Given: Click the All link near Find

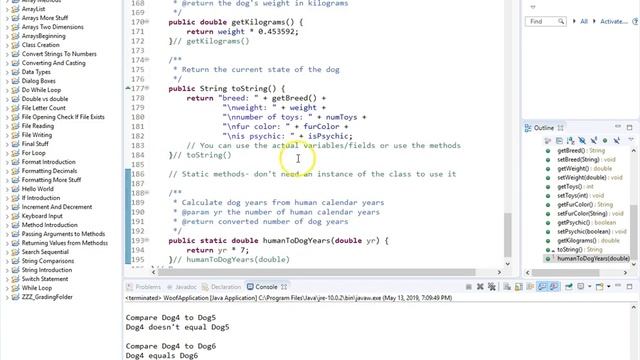Looking at the screenshot, I should coord(584,21).
